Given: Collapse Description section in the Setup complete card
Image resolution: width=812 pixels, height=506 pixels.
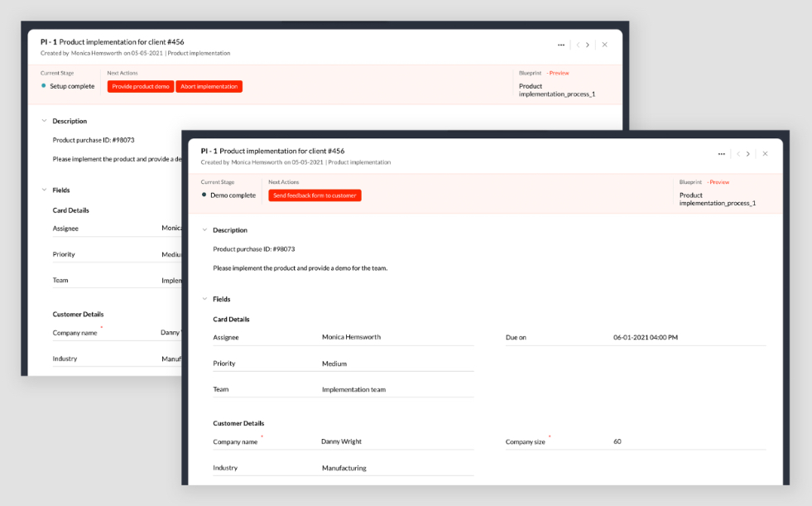Looking at the screenshot, I should (x=45, y=121).
